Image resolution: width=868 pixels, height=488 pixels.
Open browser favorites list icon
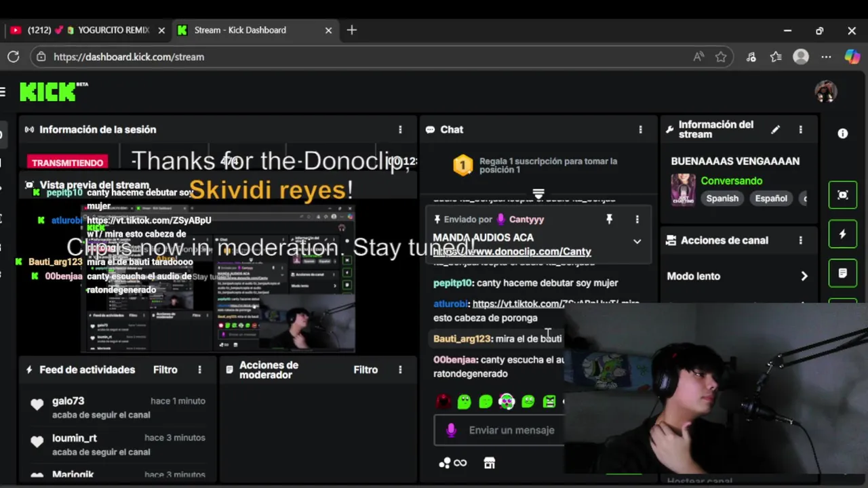click(x=776, y=57)
